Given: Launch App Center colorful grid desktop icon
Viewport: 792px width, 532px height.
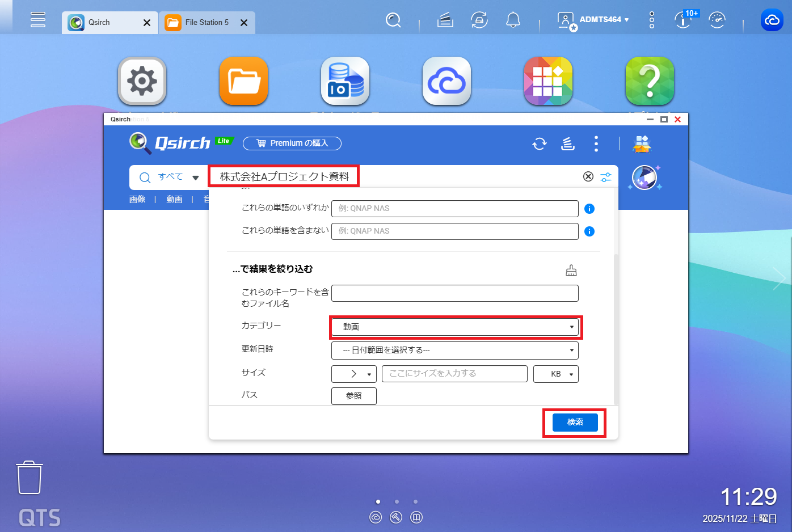Looking at the screenshot, I should [x=548, y=81].
